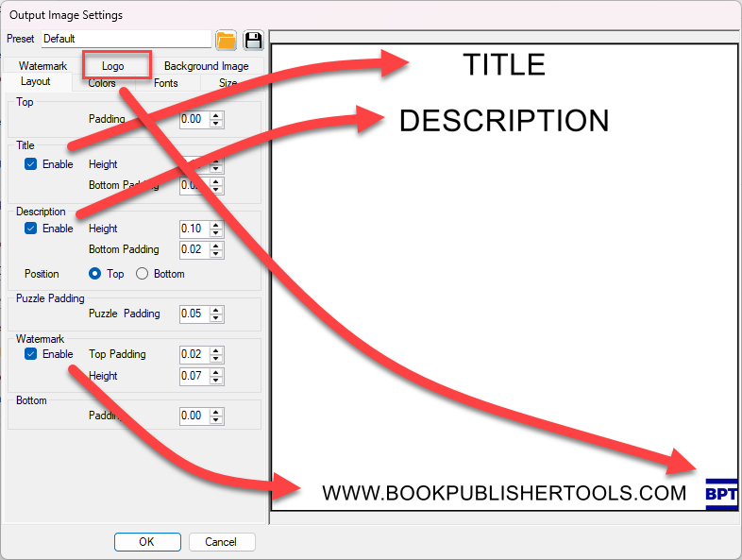Click WWW.BOOKPUBLISHERTOOLS.COM watermark text in preview
Screen dimensions: 742x560
coord(504,493)
